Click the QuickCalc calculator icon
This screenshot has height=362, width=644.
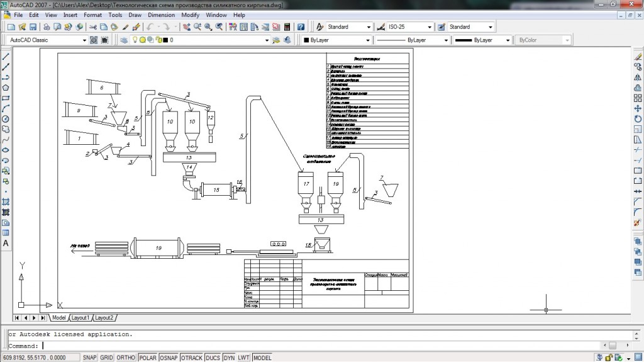pos(287,26)
